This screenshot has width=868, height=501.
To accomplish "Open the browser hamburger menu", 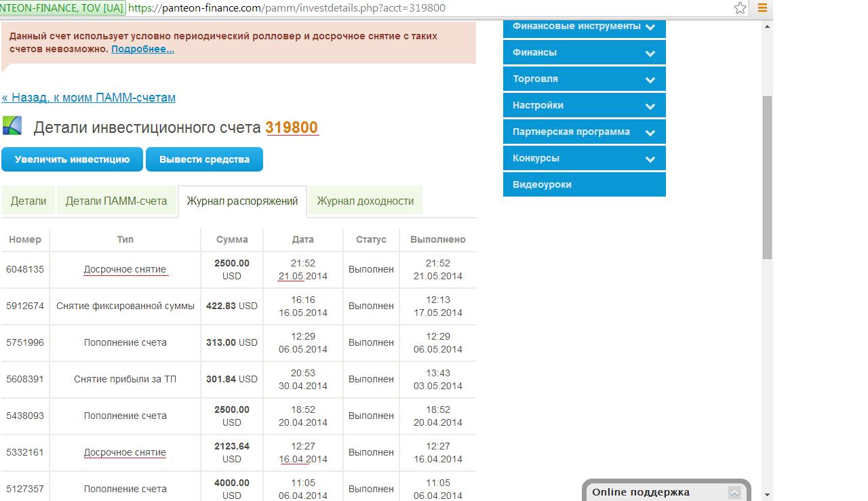I will tap(762, 8).
